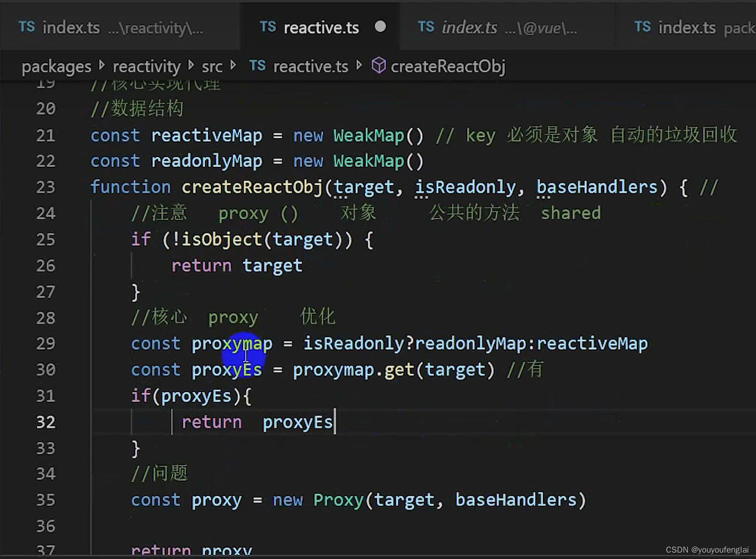Click 'return target' on line 26
756x559 pixels.
237,266
